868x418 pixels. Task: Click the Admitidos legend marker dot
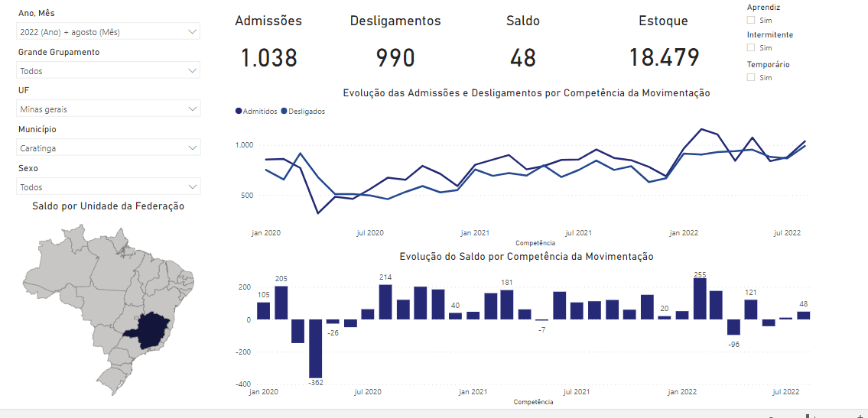(x=239, y=112)
